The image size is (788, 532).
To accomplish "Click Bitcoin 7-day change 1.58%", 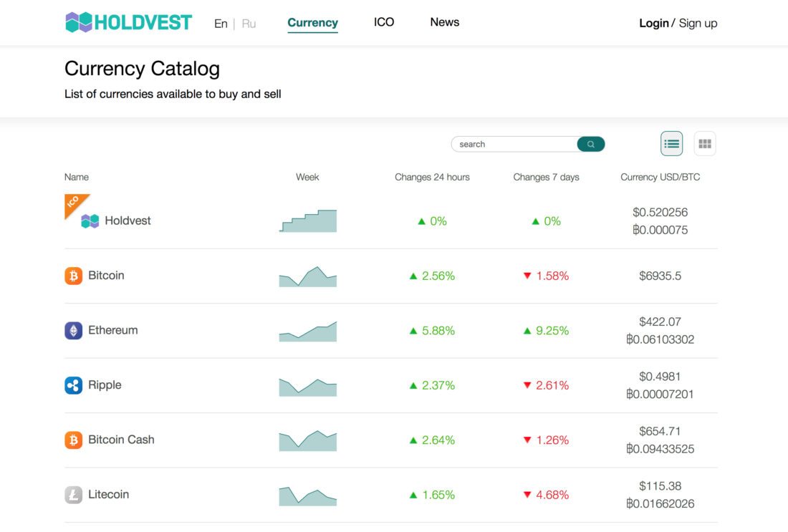I will pyautogui.click(x=547, y=276).
